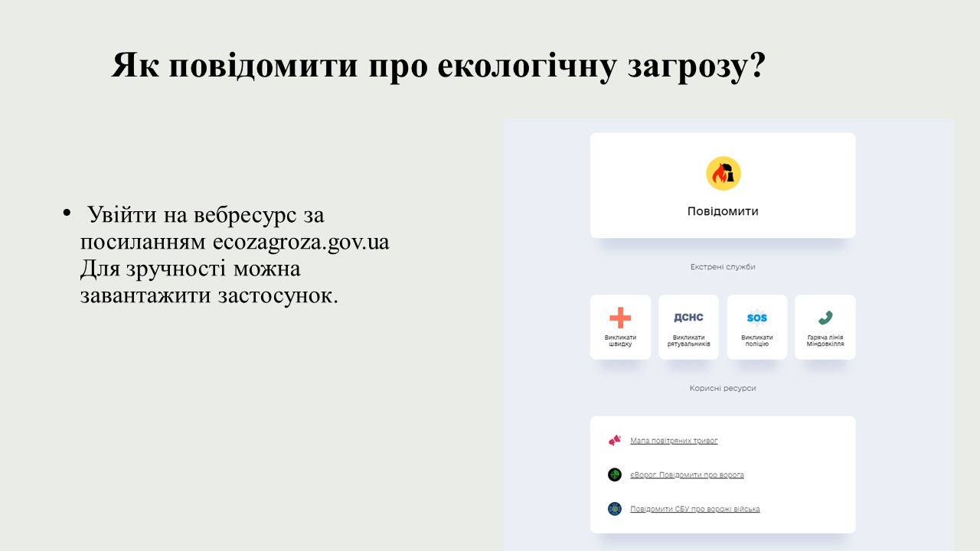Click the Корисні ресурси section heading
980x551 pixels.
point(723,389)
